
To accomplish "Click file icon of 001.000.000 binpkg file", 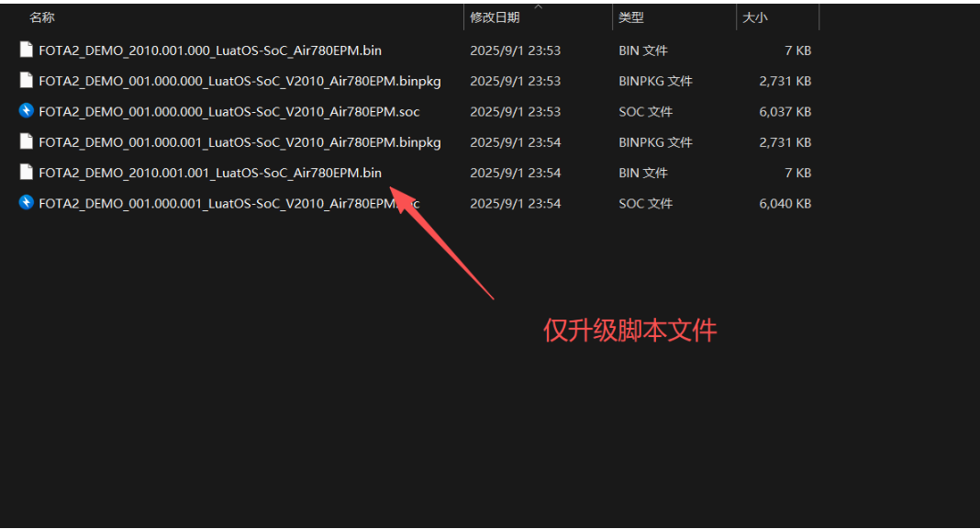I will click(27, 81).
